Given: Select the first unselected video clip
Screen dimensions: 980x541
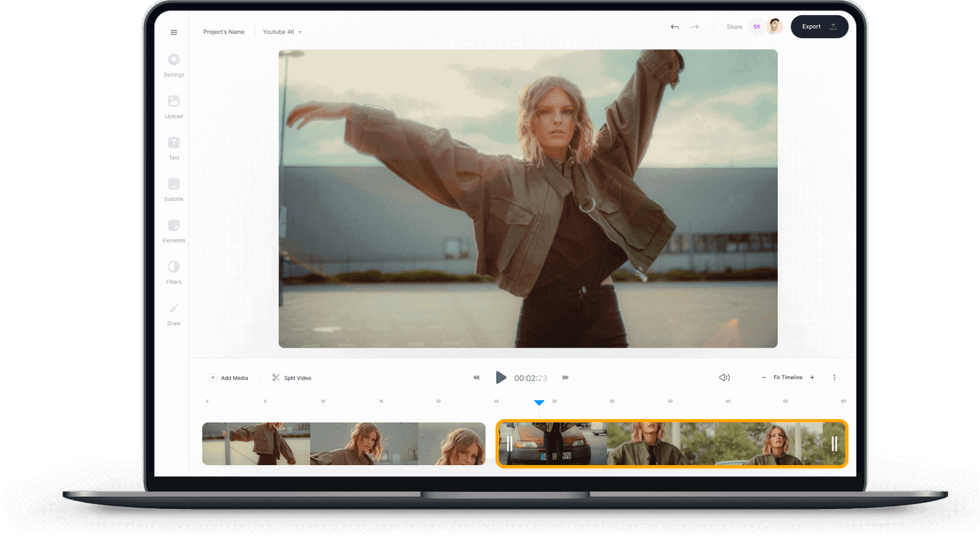Looking at the screenshot, I should (x=344, y=444).
